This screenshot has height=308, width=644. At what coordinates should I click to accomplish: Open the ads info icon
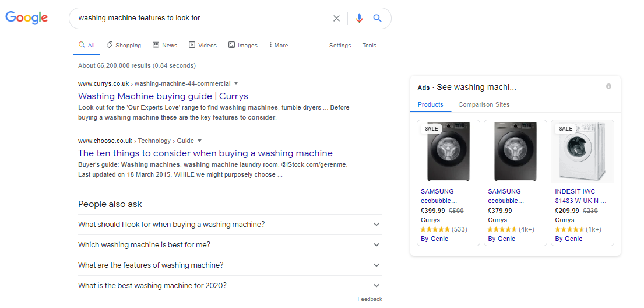608,86
